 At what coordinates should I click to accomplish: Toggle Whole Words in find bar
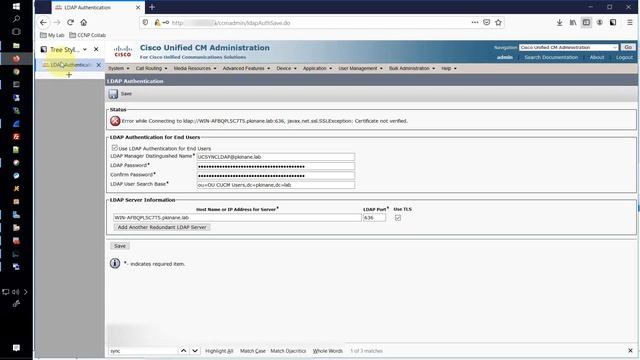pyautogui.click(x=328, y=351)
